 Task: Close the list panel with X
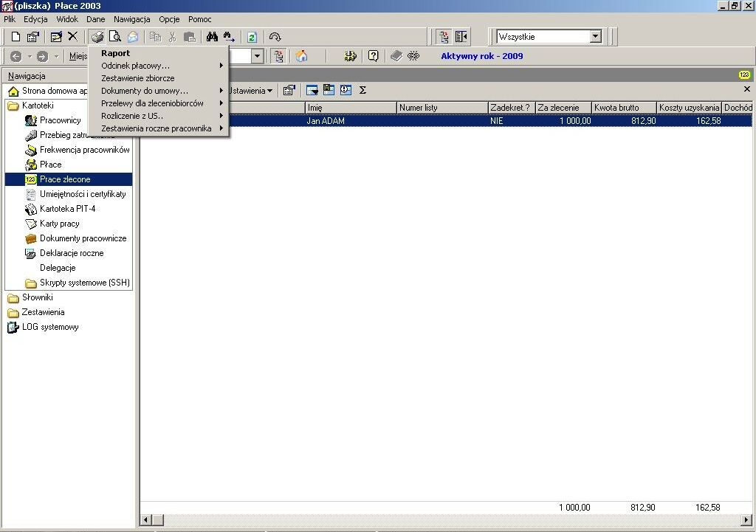747,89
